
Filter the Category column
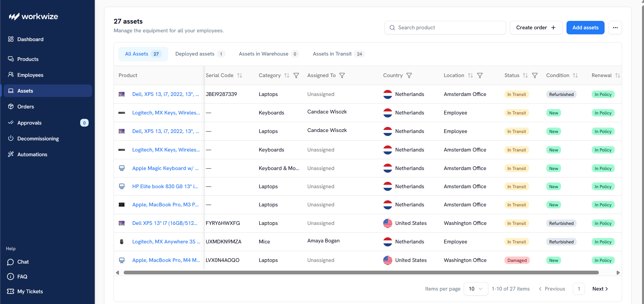coord(296,75)
